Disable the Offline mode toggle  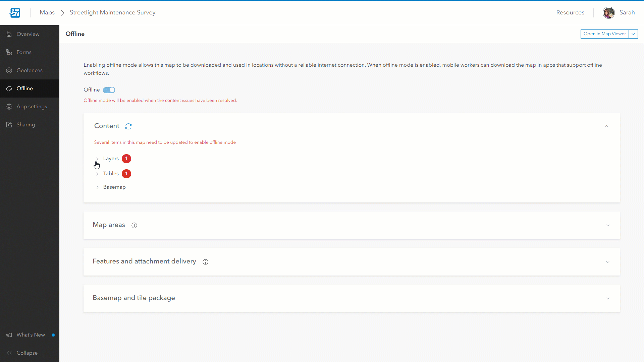(x=109, y=90)
